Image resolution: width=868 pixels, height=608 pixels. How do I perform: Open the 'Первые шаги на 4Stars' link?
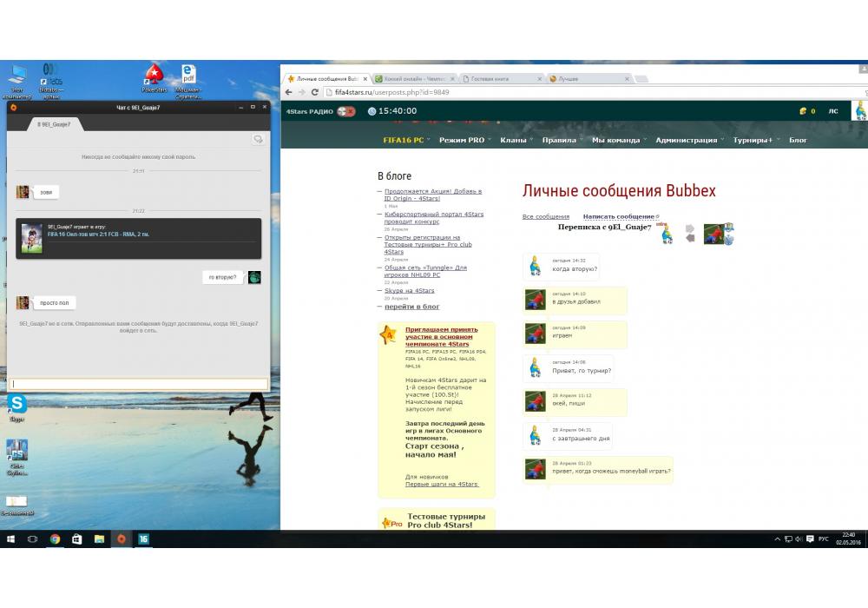click(x=441, y=484)
